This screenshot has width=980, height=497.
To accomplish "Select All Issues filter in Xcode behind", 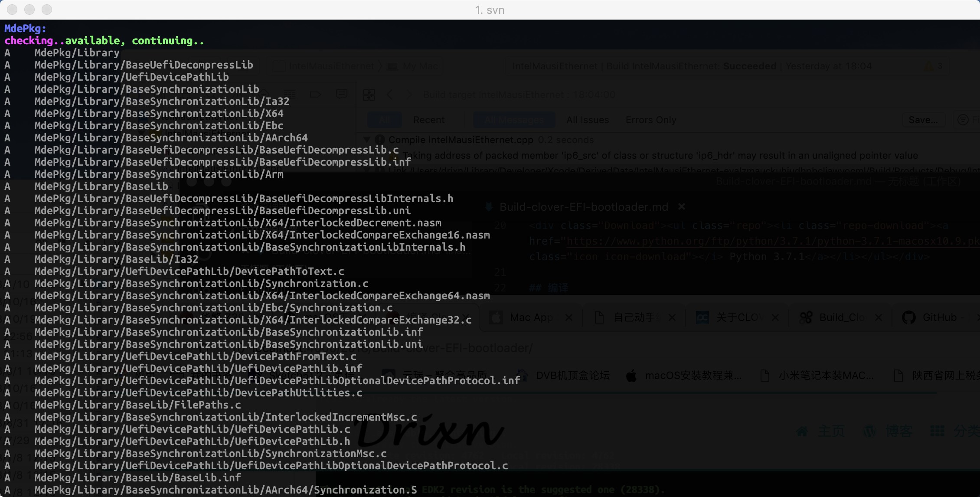I will 588,120.
